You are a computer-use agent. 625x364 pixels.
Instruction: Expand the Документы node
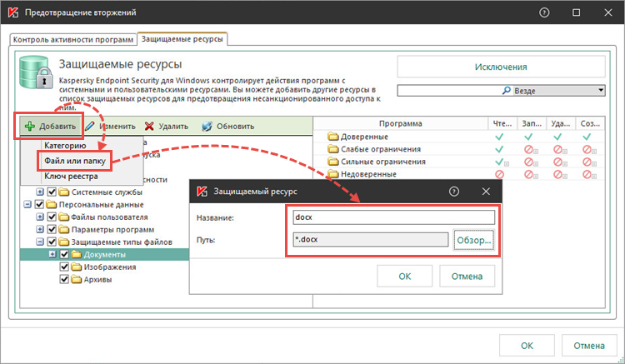point(52,254)
